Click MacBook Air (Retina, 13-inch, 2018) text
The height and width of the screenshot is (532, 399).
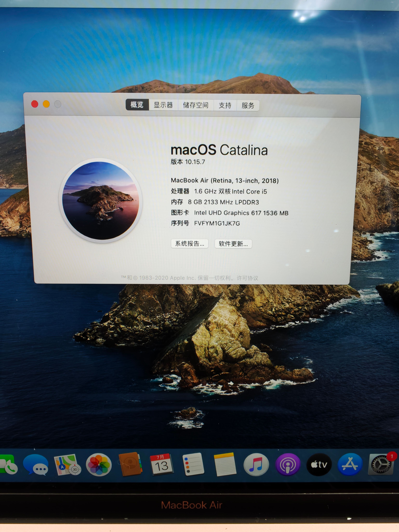coord(225,181)
